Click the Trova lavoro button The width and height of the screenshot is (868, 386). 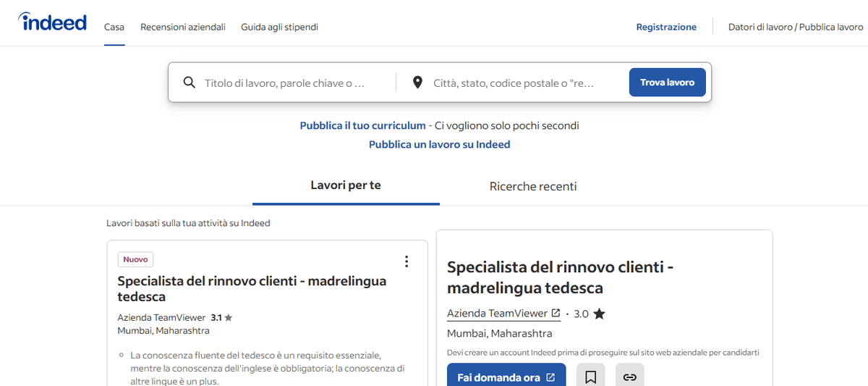point(667,83)
